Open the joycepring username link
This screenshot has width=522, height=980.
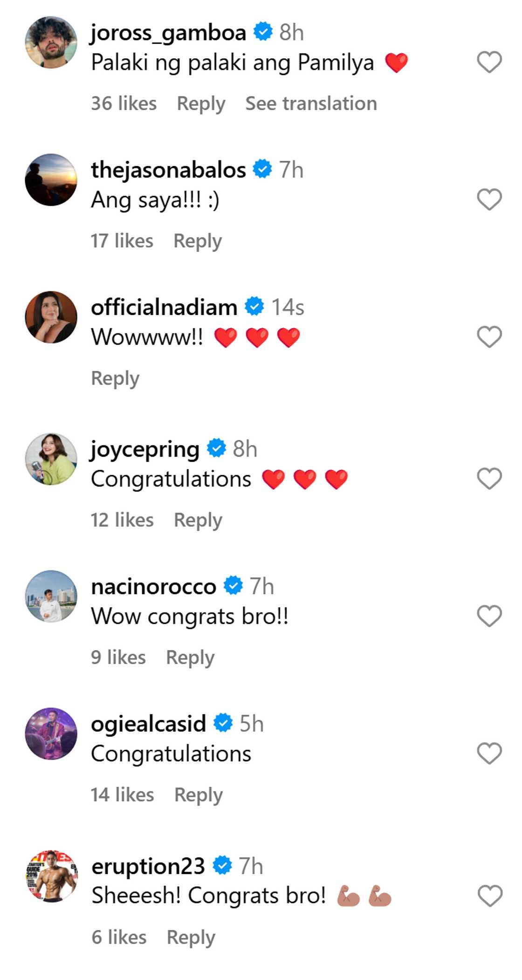tap(145, 449)
